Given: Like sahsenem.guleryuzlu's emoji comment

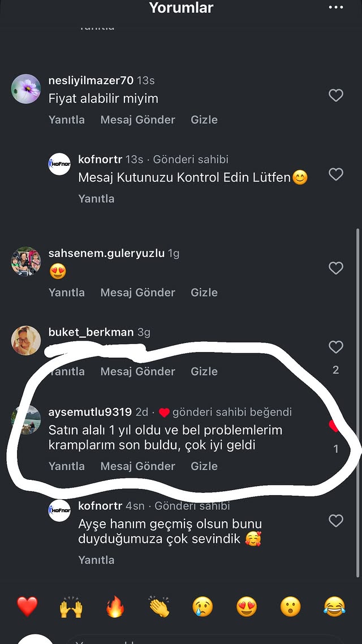Looking at the screenshot, I should click(x=336, y=268).
